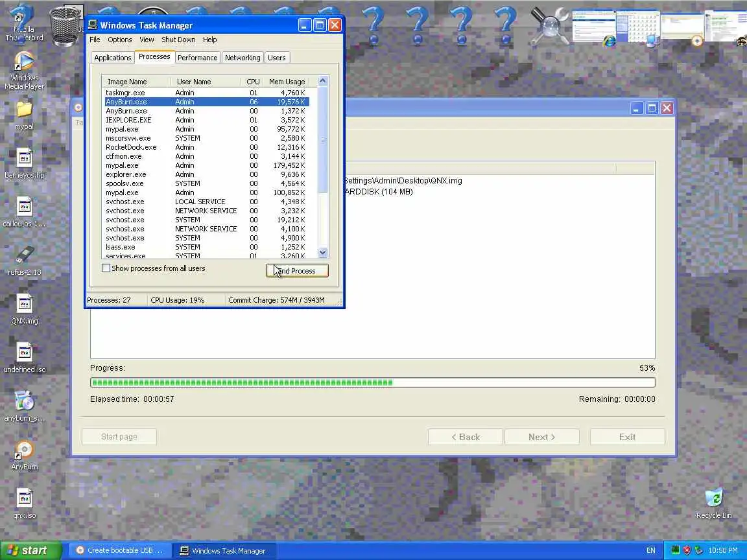Switch to the Applications tab
The width and height of the screenshot is (747, 560).
click(x=112, y=58)
